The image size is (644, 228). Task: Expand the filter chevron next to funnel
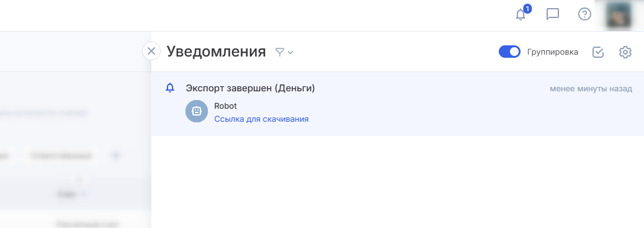(x=290, y=52)
